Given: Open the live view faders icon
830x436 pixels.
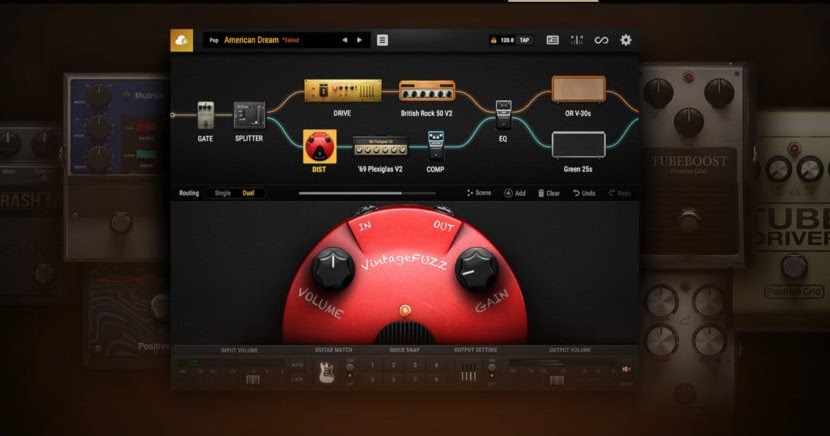Looking at the screenshot, I should 576,40.
